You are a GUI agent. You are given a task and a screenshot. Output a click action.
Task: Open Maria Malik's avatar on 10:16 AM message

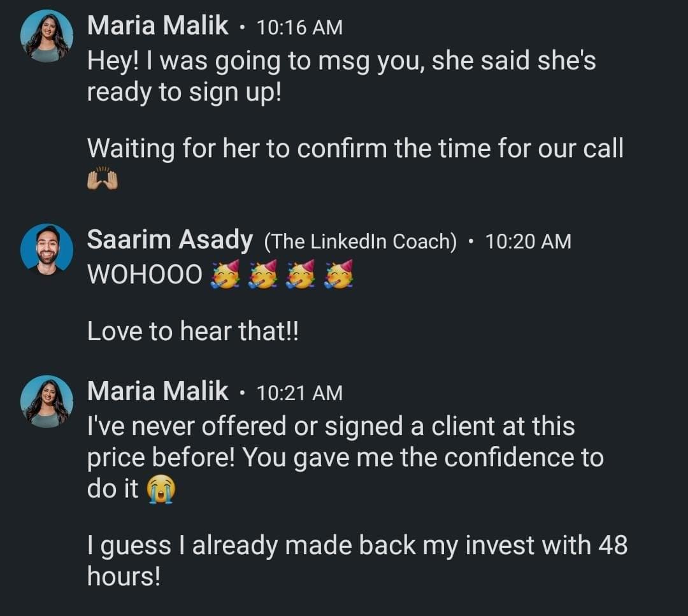pyautogui.click(x=47, y=36)
